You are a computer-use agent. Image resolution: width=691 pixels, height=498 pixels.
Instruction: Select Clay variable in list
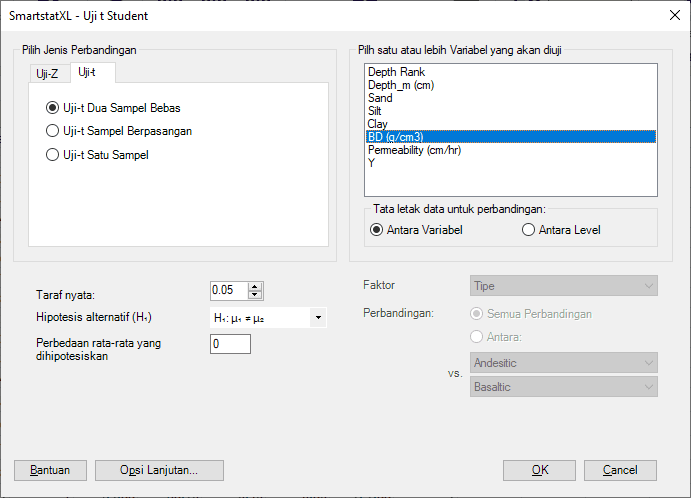click(378, 124)
